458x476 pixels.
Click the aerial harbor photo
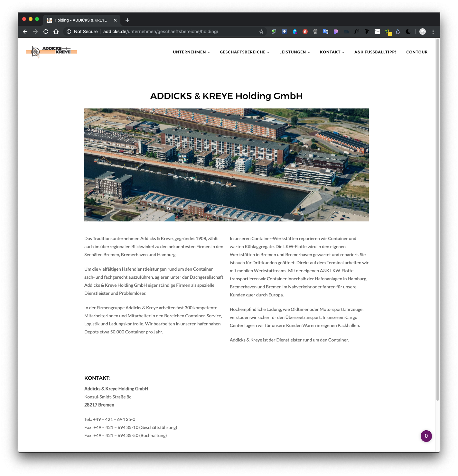pos(227,165)
